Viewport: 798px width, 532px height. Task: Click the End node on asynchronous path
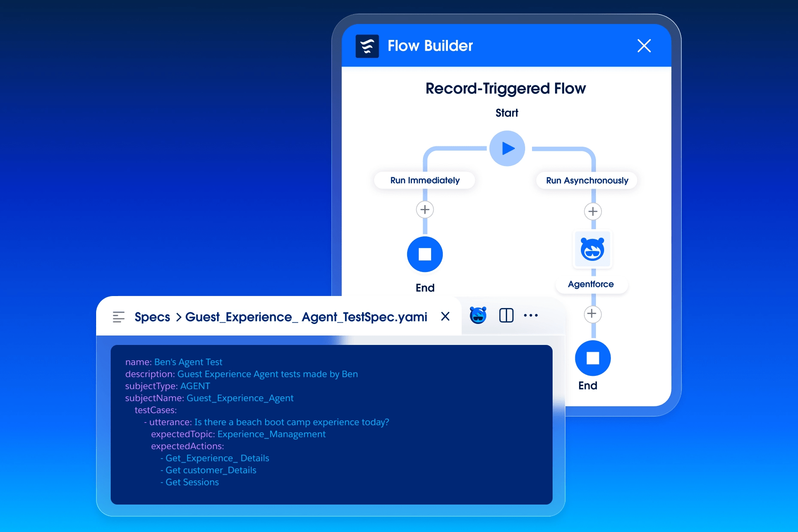[592, 358]
